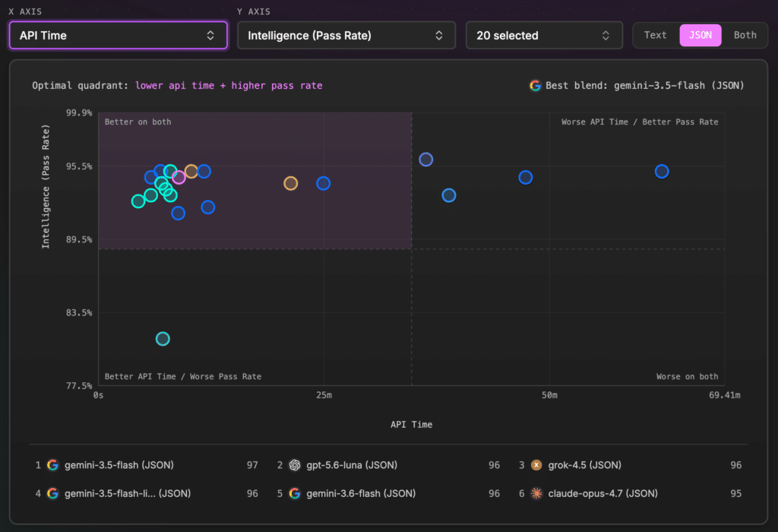Screen dimensions: 778x532
Task: Click OpenAI icon for gpt-5.6-luna (JSON)
Action: click(x=295, y=465)
